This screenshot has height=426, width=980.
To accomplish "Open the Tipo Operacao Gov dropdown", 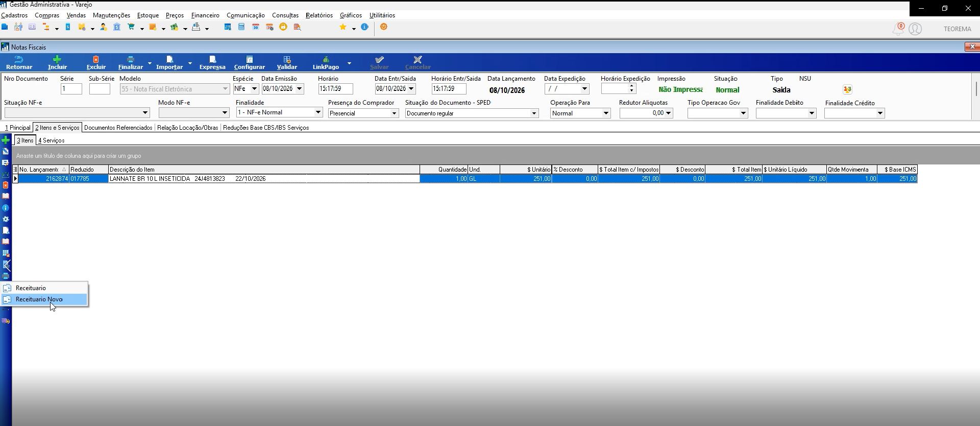I will 743,113.
